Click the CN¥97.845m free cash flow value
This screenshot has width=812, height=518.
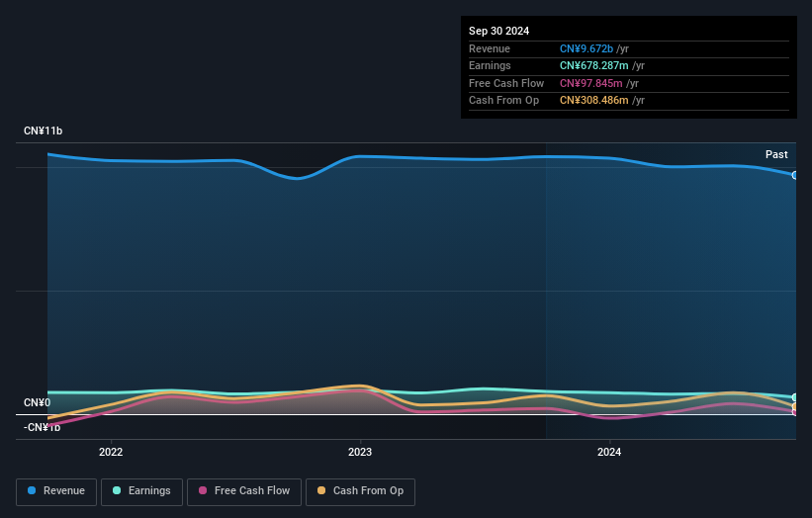590,83
